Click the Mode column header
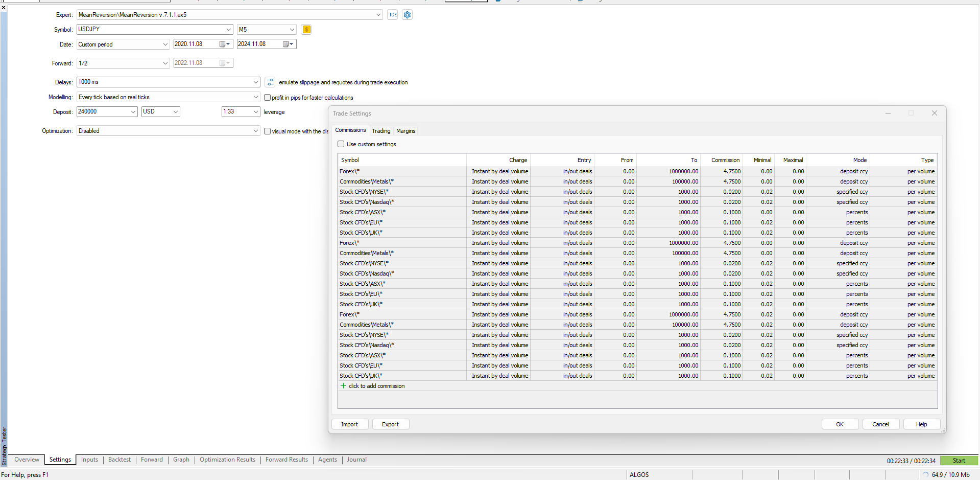Image resolution: width=980 pixels, height=480 pixels. point(838,160)
